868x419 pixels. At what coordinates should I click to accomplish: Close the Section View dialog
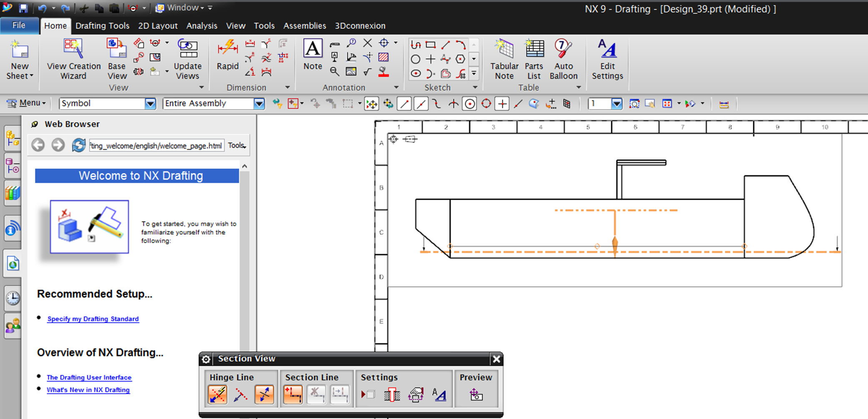point(496,359)
